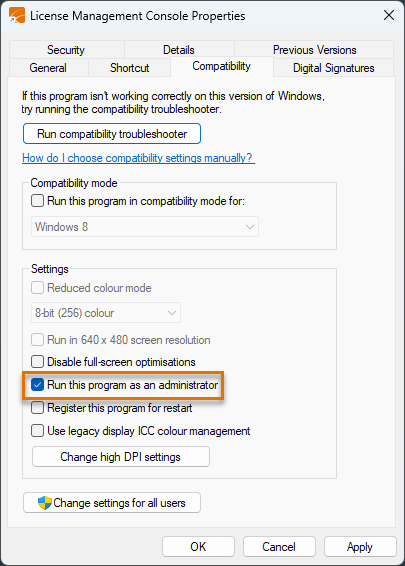Open How do I choose compatibility settings link
Viewport: 405px width, 566px height.
138,158
